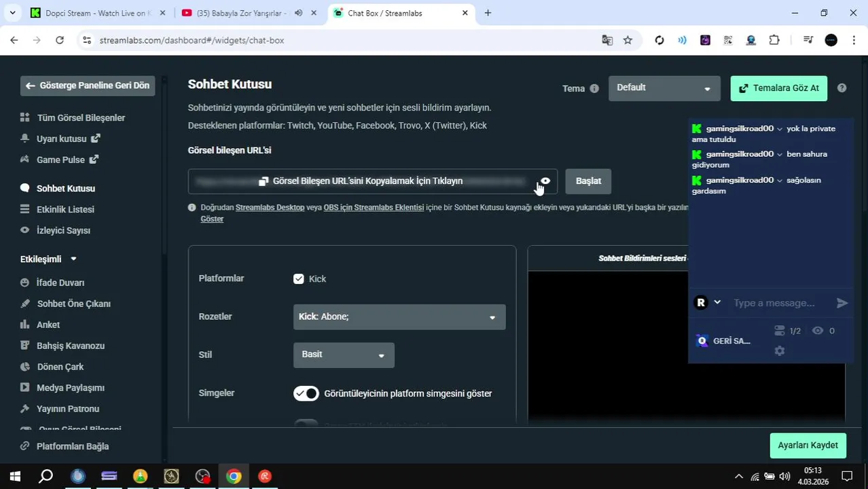Open the media control music-list icon
The height and width of the screenshot is (489, 868).
(808, 40)
